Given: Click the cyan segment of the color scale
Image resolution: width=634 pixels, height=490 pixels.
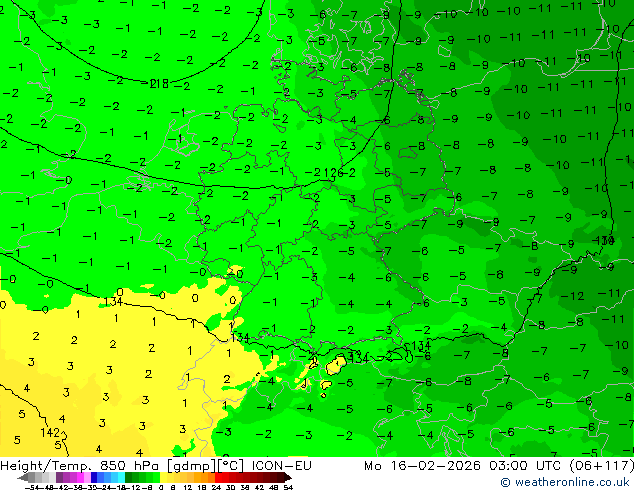Looking at the screenshot, I should click(121, 477).
